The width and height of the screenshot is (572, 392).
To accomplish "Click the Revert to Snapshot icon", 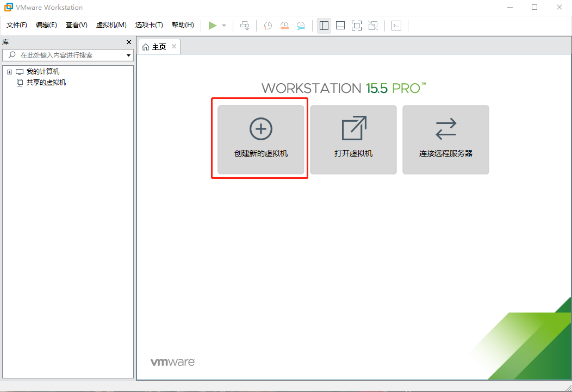I will (284, 26).
